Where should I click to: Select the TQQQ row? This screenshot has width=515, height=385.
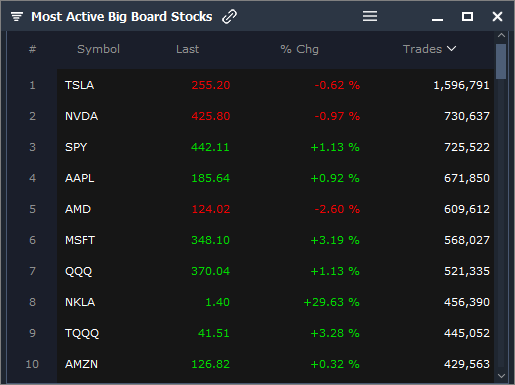tap(275, 333)
